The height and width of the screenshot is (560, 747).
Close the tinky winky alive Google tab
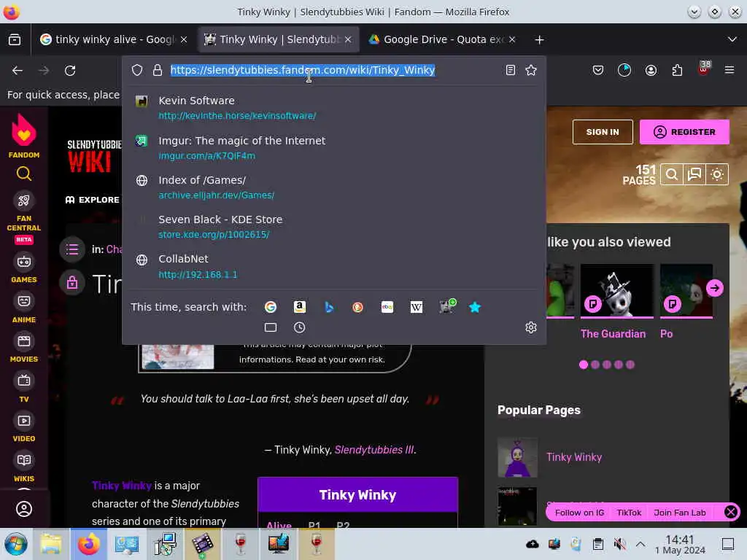(184, 39)
